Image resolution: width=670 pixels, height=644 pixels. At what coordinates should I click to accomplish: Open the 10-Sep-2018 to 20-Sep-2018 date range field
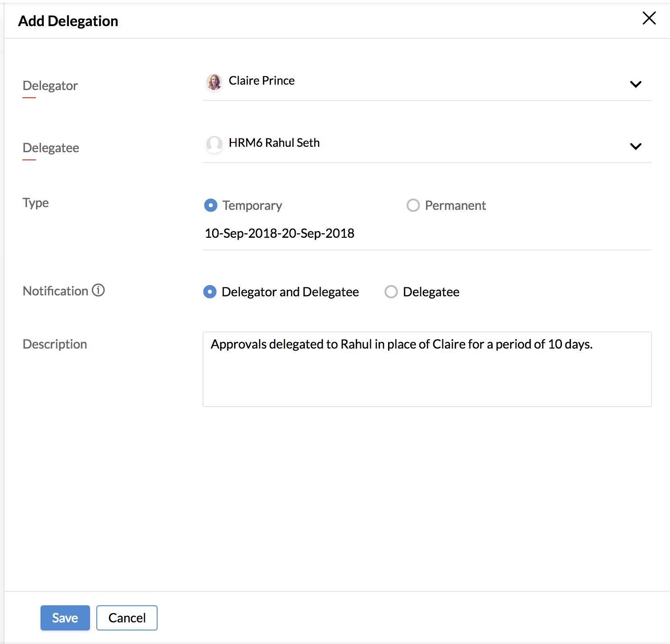click(x=280, y=233)
